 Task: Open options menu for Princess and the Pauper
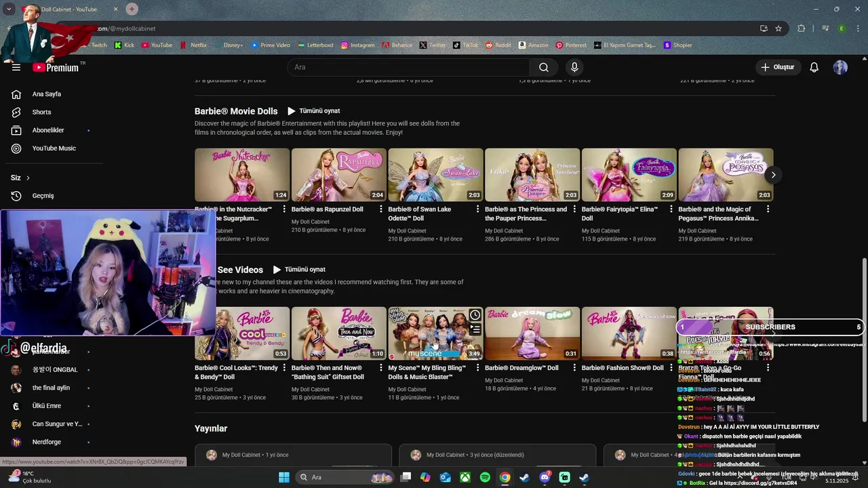[x=574, y=209]
